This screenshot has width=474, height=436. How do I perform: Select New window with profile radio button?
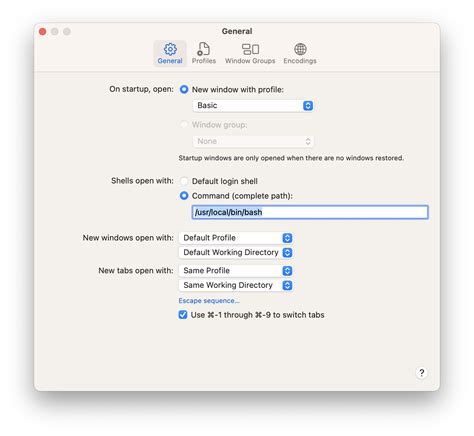coord(184,89)
